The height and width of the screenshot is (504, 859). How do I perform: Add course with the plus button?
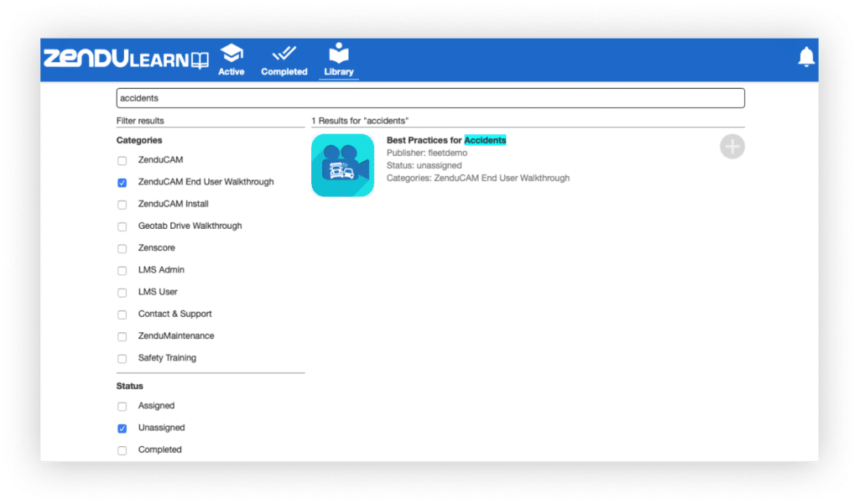pyautogui.click(x=731, y=146)
